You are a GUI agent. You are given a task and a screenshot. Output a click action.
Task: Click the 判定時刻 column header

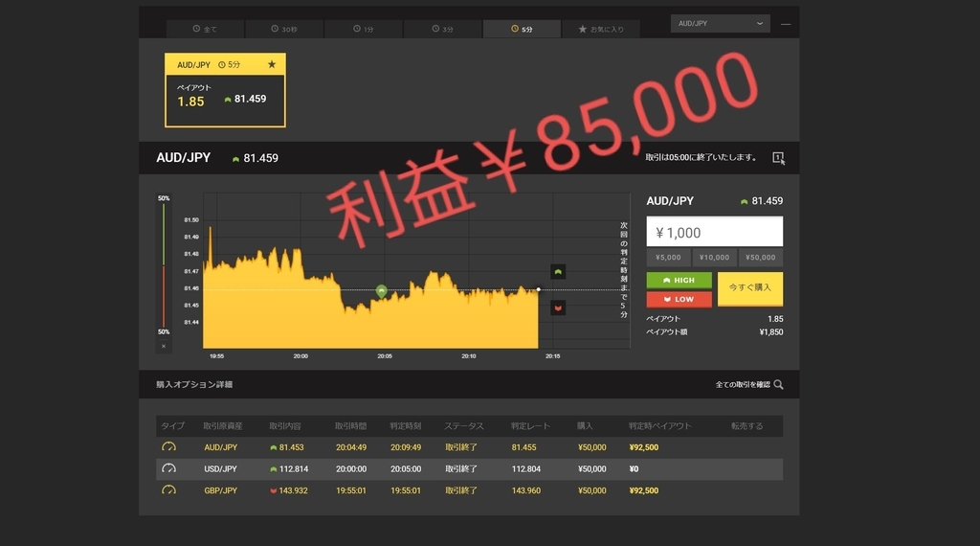click(x=406, y=426)
